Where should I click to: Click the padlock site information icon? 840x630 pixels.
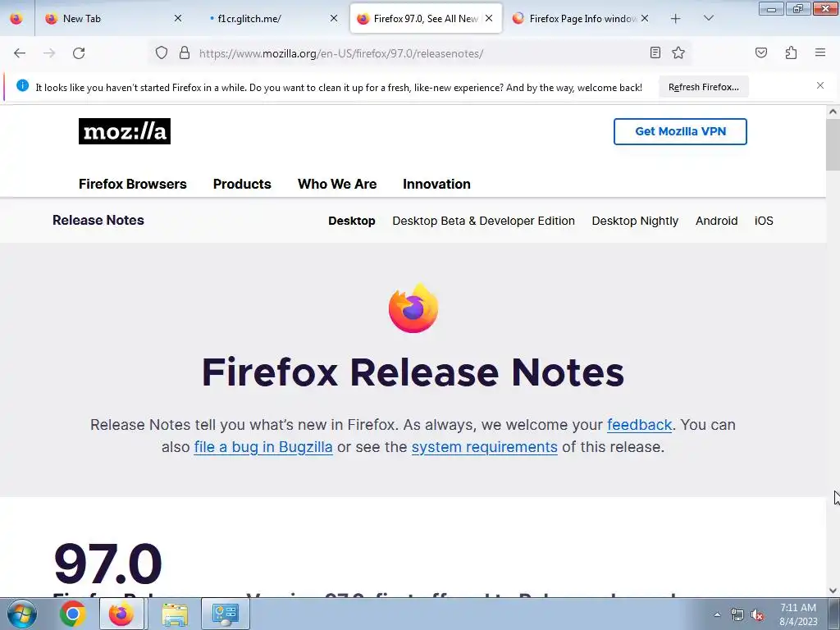(x=185, y=53)
